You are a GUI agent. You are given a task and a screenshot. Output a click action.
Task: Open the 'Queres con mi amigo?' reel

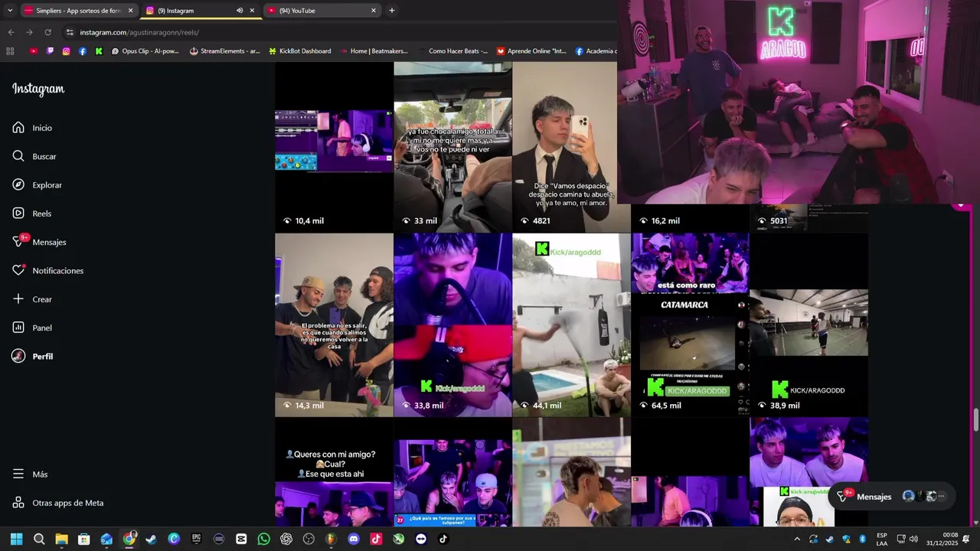tap(334, 472)
